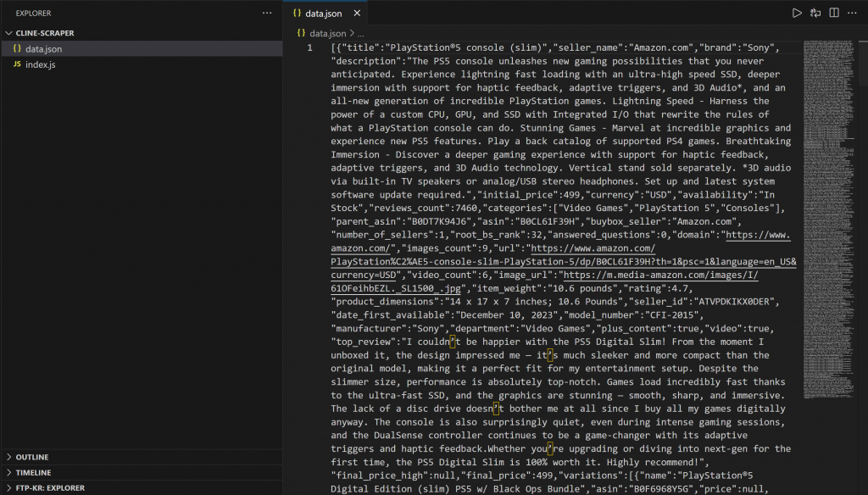The width and height of the screenshot is (868, 495).
Task: Split the editor to the right
Action: 834,13
